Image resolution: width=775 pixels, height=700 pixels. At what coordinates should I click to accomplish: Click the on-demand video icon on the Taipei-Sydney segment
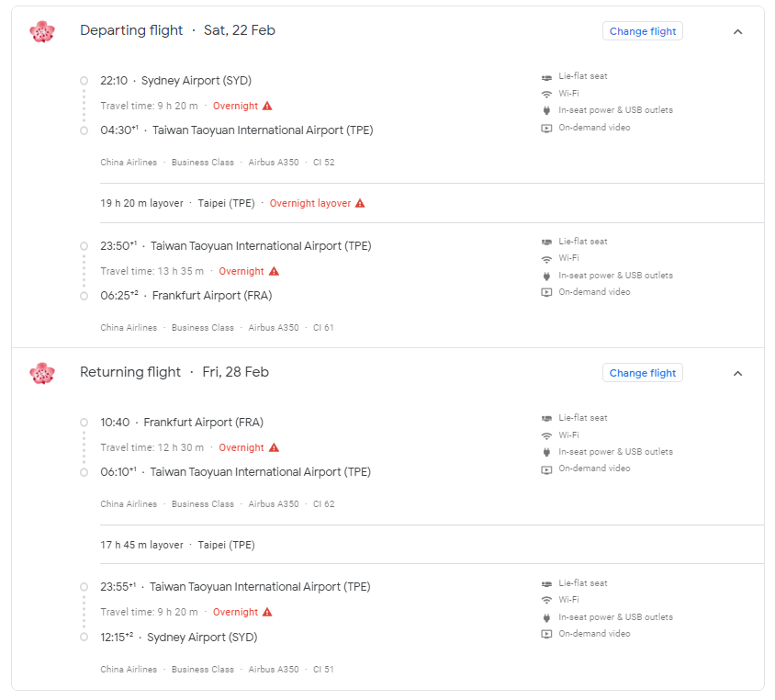(x=545, y=633)
